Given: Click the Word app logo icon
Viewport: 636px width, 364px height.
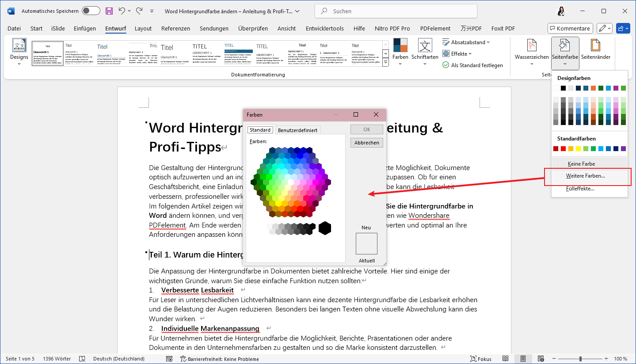Looking at the screenshot, I should (x=11, y=11).
